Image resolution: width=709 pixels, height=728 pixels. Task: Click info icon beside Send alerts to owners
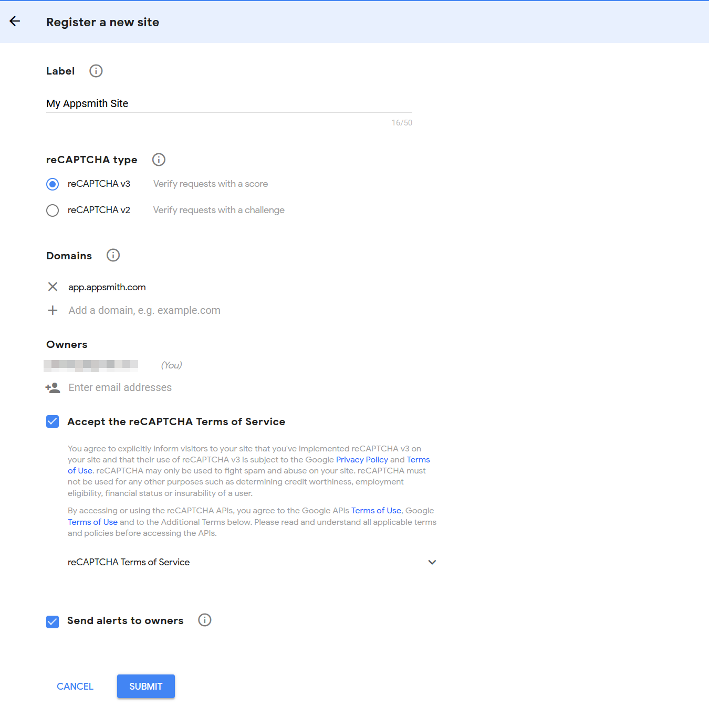(x=204, y=620)
